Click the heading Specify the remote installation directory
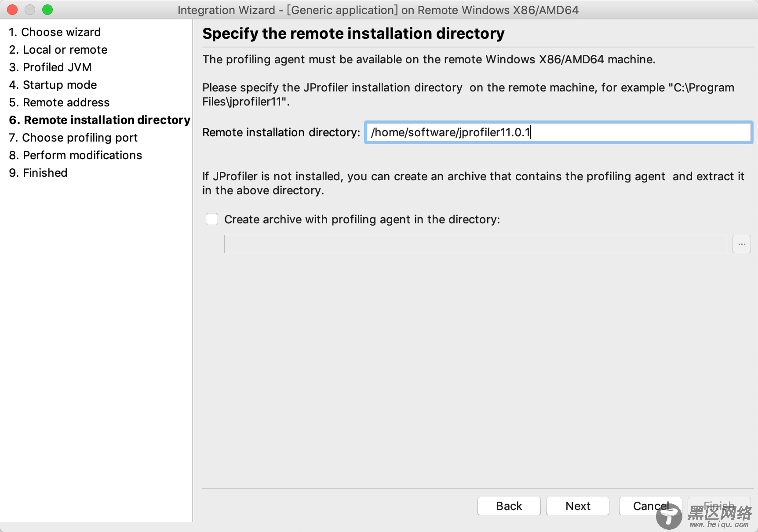 coord(353,33)
